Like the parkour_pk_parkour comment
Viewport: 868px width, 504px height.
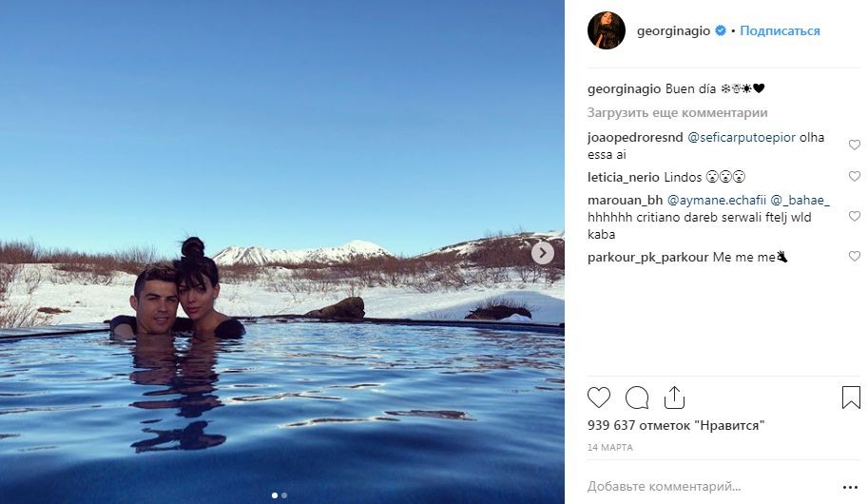coord(854,257)
